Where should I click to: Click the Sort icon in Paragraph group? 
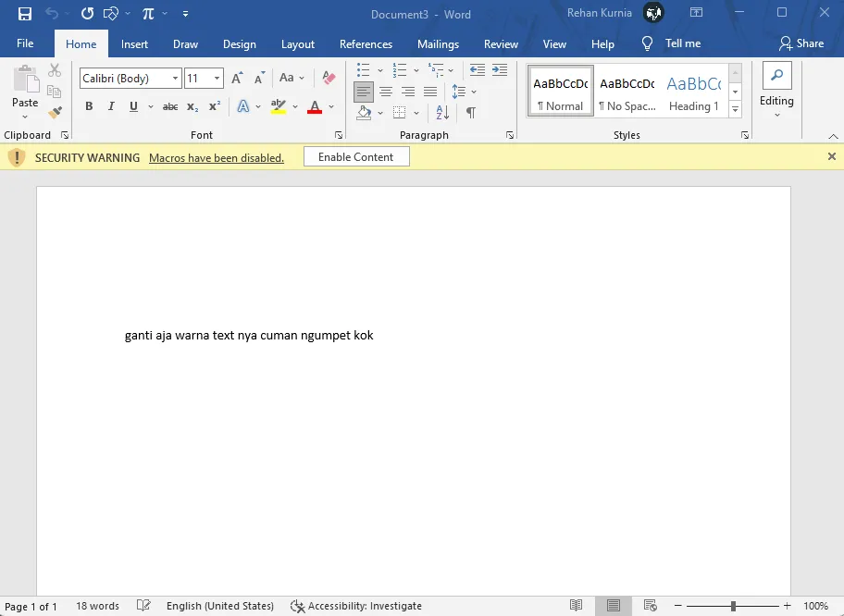tap(442, 113)
